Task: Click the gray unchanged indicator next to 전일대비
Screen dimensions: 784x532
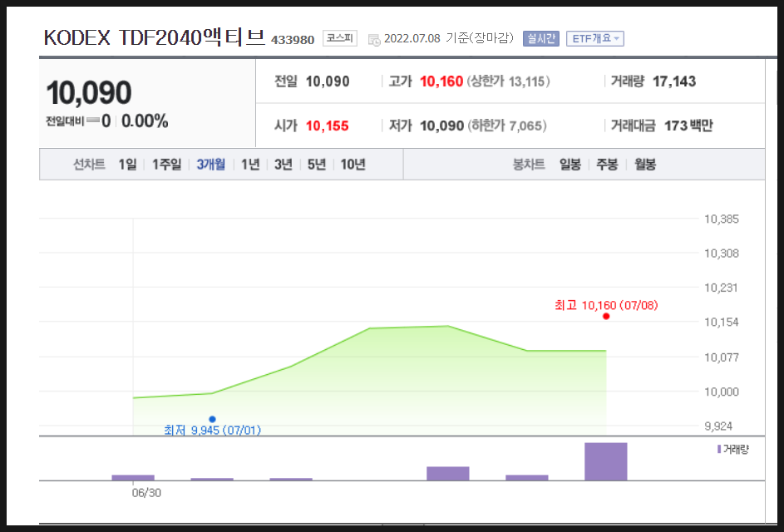Action: 92,121
